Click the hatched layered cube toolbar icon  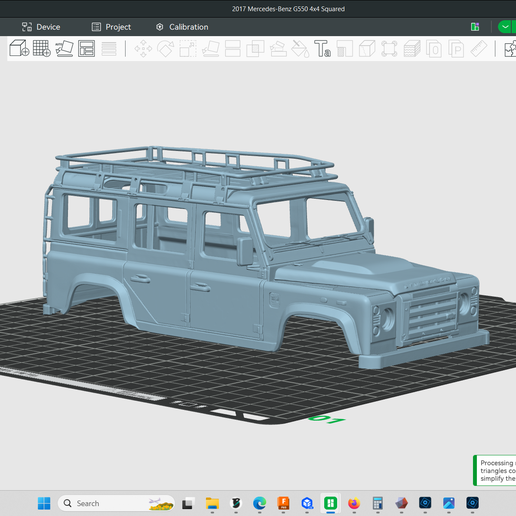coord(412,49)
